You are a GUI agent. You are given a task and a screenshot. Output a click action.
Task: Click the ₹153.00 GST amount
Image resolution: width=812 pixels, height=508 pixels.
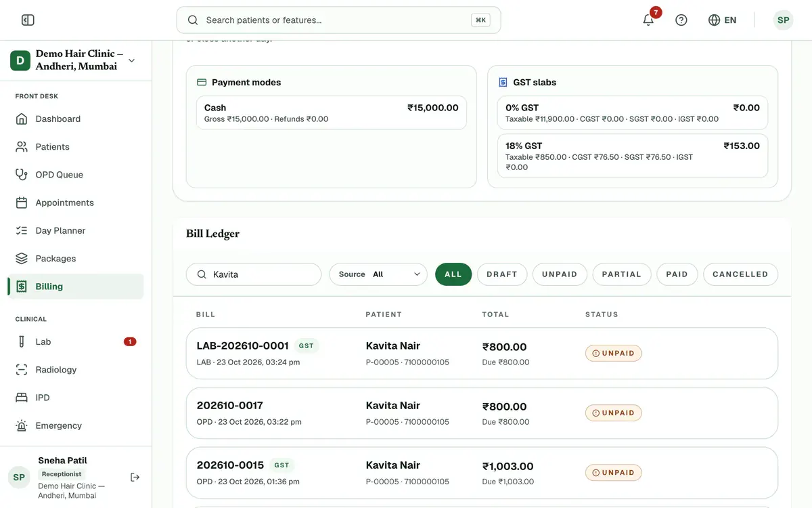(742, 146)
